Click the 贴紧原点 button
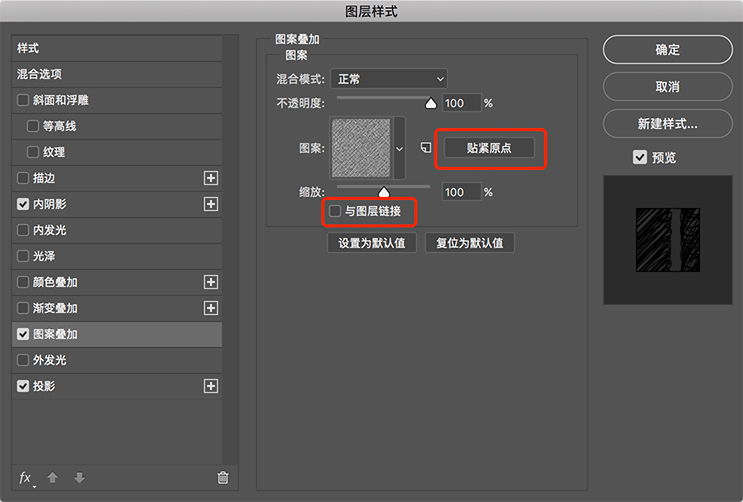The height and width of the screenshot is (502, 743). click(491, 148)
